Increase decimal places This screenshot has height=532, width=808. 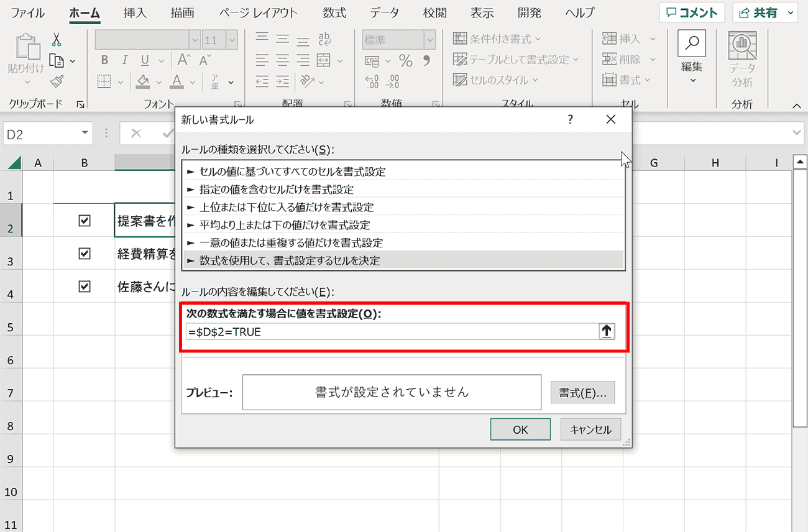coord(372,81)
